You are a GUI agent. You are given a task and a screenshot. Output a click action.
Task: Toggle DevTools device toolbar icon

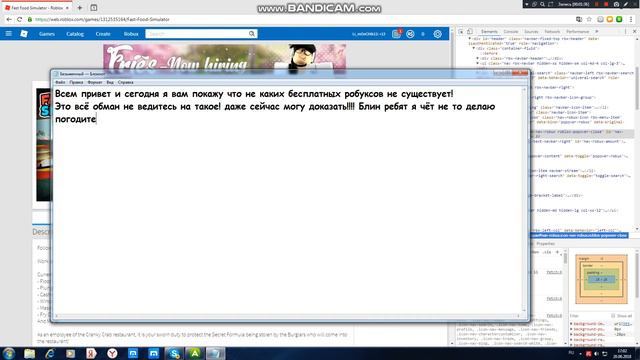(470, 31)
